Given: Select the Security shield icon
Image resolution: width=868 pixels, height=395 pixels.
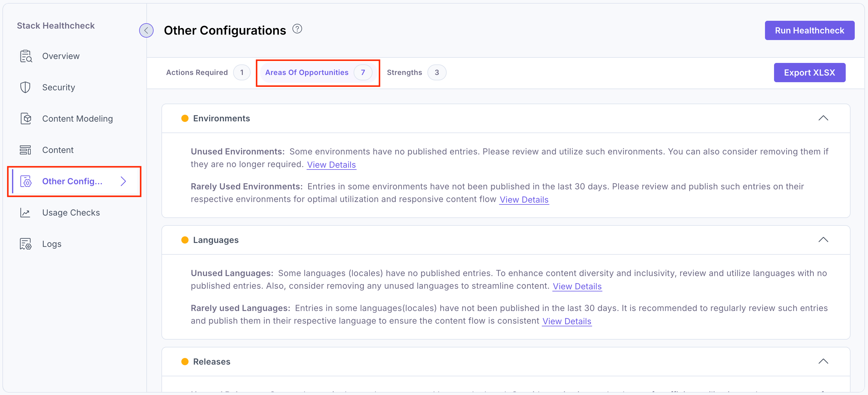Looking at the screenshot, I should tap(25, 87).
